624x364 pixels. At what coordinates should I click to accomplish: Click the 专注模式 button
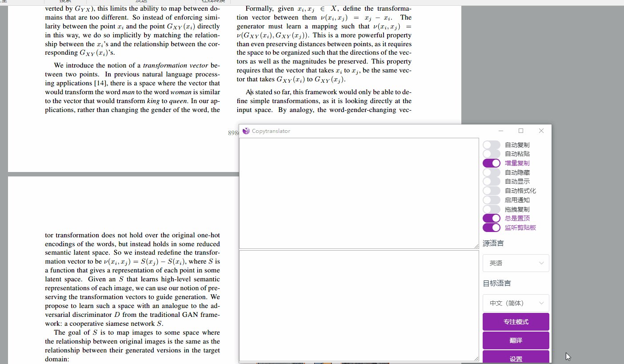pos(516,322)
